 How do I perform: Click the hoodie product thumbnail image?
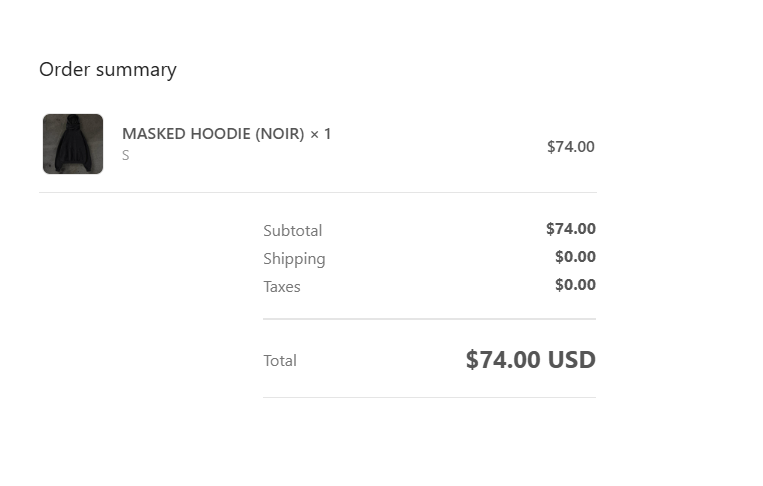pyautogui.click(x=73, y=144)
